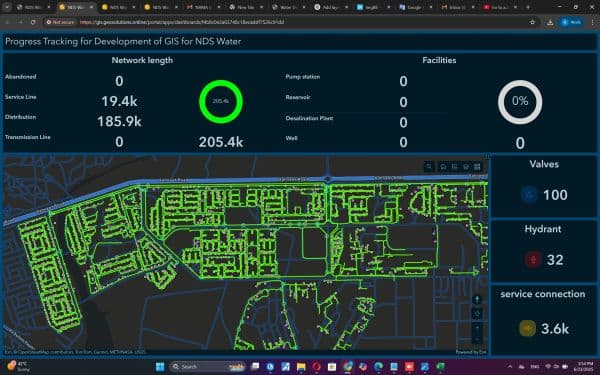This screenshot has width=600, height=375.
Task: Switch to the New Tab browser tab
Action: pos(246,7)
